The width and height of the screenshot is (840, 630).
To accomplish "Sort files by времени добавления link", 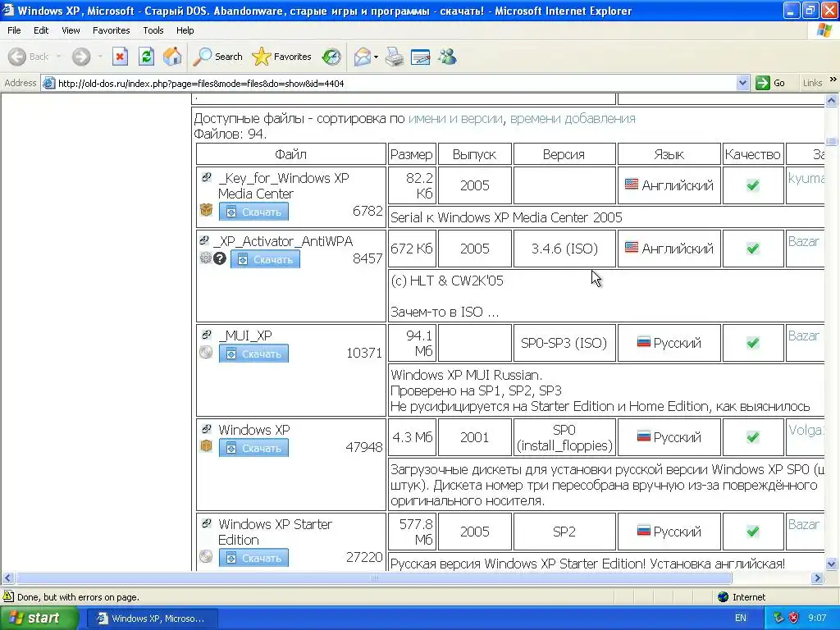I will pyautogui.click(x=573, y=118).
